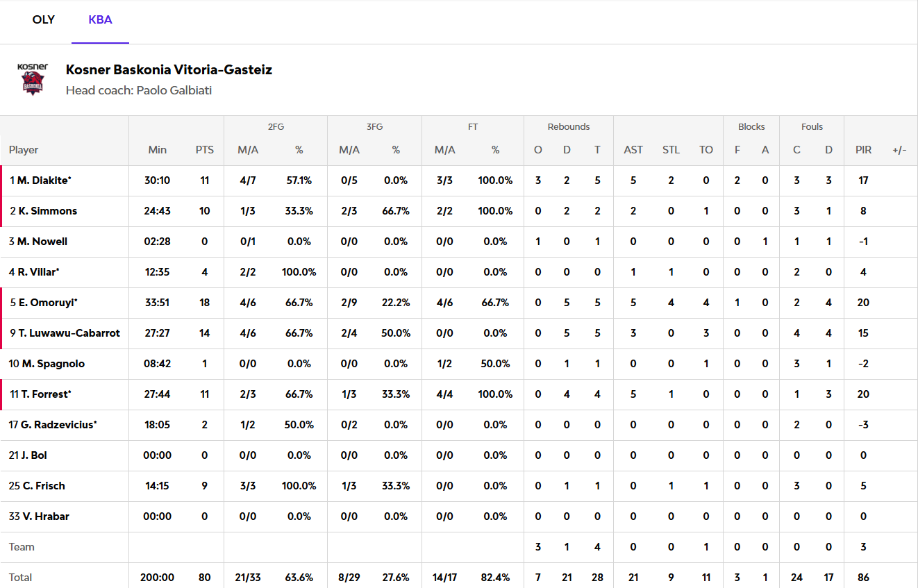The width and height of the screenshot is (918, 588).
Task: Click the Min column header
Action: coord(158,150)
